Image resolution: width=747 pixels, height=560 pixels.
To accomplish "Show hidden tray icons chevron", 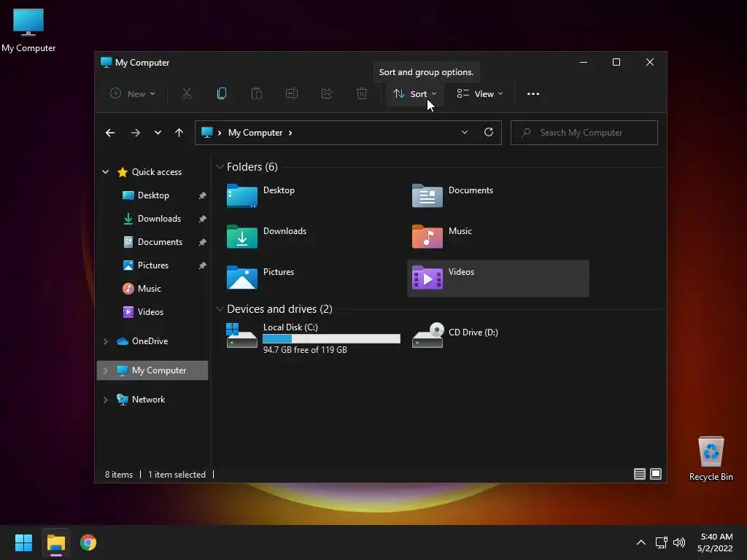I will (x=640, y=542).
